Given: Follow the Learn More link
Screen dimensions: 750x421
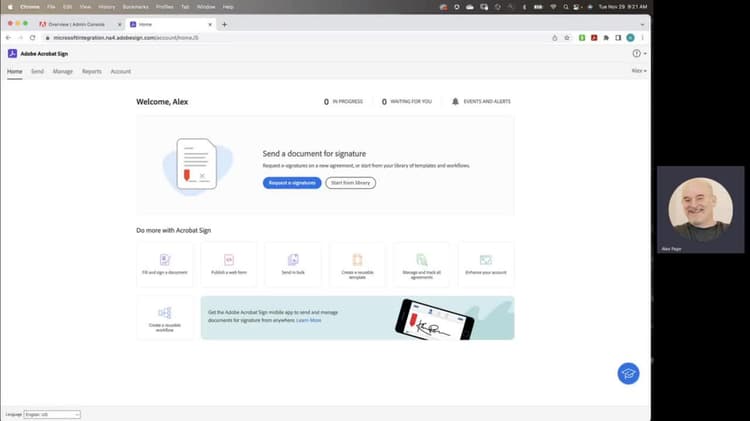Looking at the screenshot, I should (x=309, y=320).
